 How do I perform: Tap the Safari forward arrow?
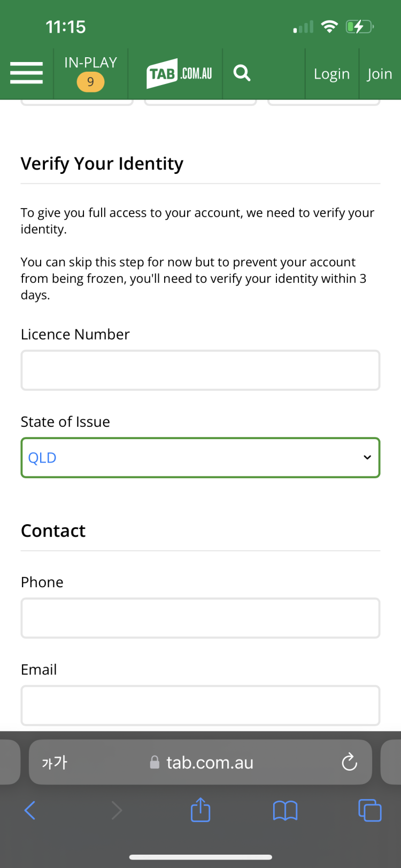pos(117,810)
